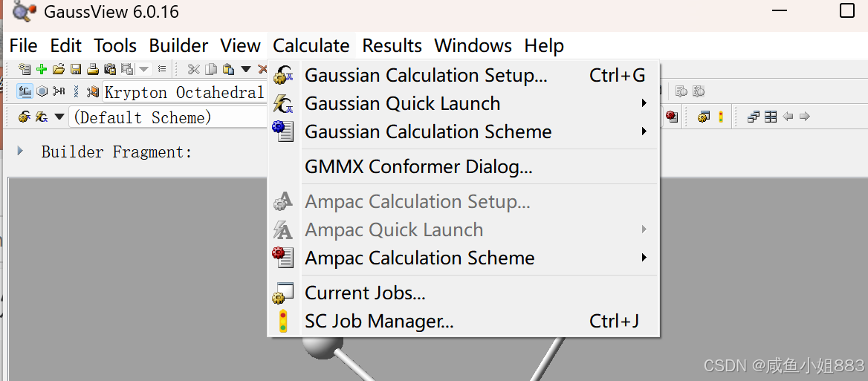
Task: Click the Print icon in toolbar
Action: point(93,69)
